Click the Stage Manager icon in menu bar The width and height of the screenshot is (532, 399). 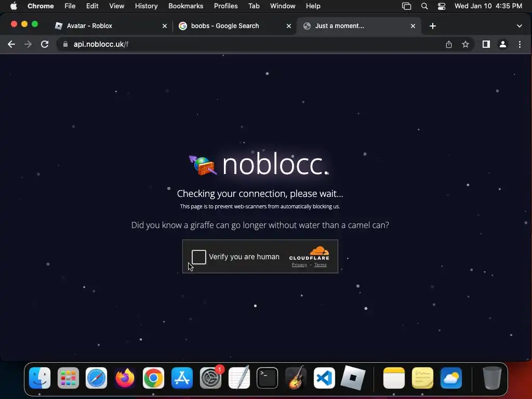[406, 6]
